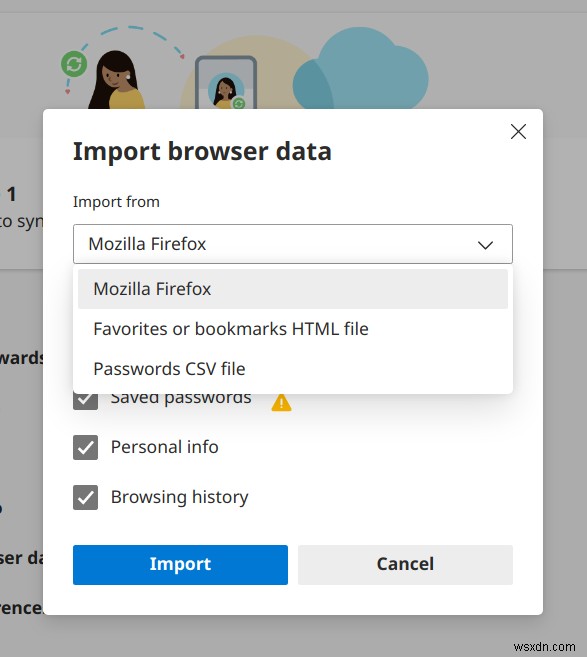The image size is (587, 657).
Task: Click the Browsing history label
Action: (x=179, y=497)
